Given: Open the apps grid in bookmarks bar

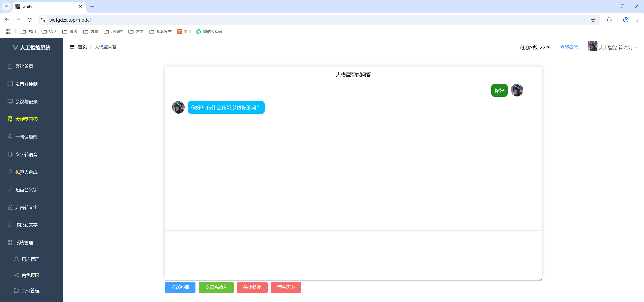Looking at the screenshot, I should 8,31.
